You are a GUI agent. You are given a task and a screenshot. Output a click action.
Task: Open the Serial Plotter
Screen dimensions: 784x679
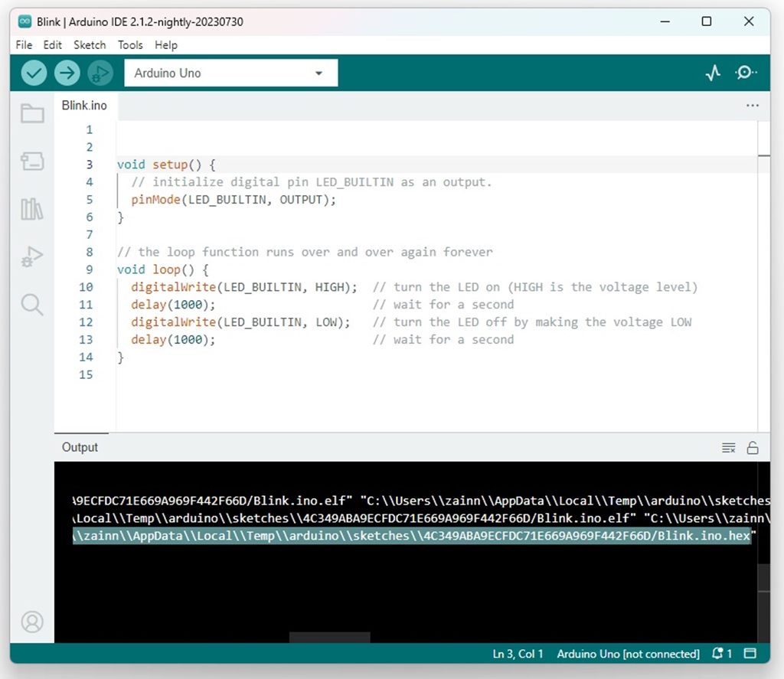tap(712, 73)
